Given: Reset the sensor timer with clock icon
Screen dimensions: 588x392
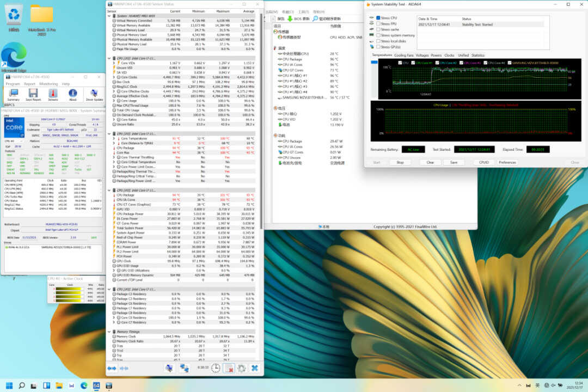Looking at the screenshot, I should pyautogui.click(x=216, y=369).
